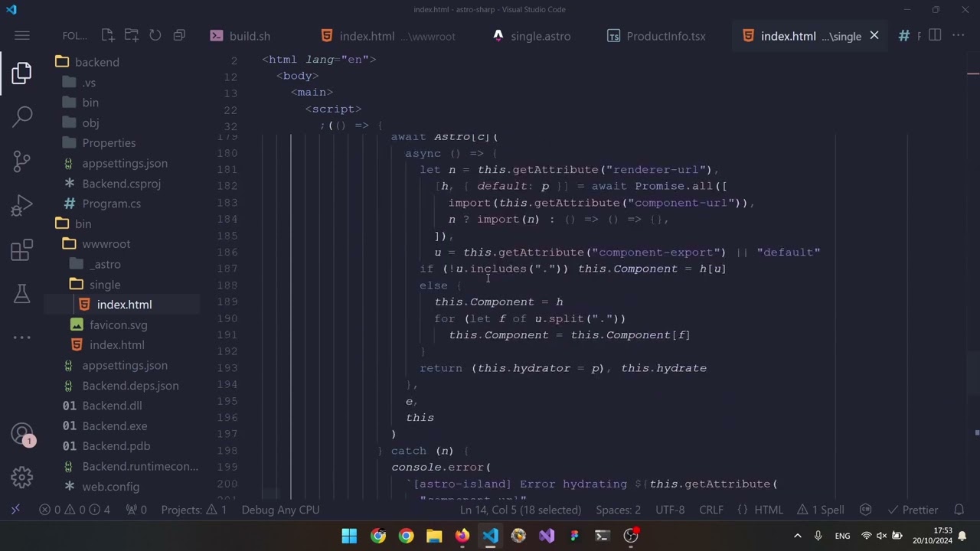Open the Copilot status icon in status bar
The width and height of the screenshot is (980, 551).
pyautogui.click(x=866, y=510)
